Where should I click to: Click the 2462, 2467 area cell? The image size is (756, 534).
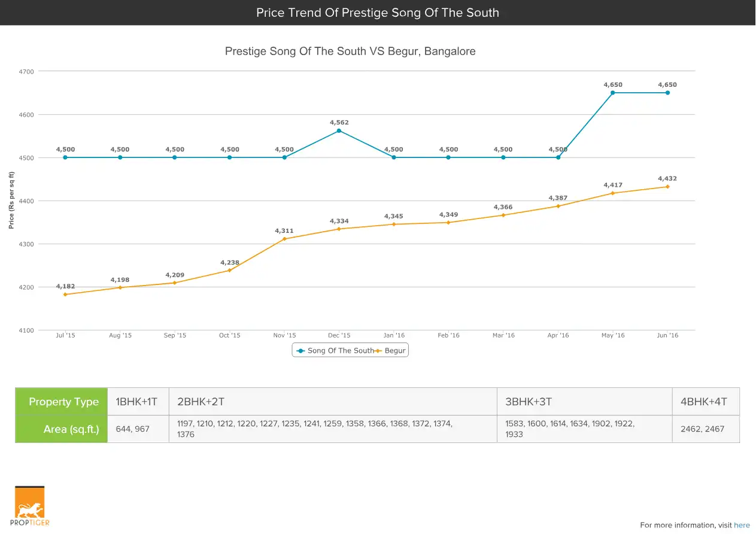point(705,429)
